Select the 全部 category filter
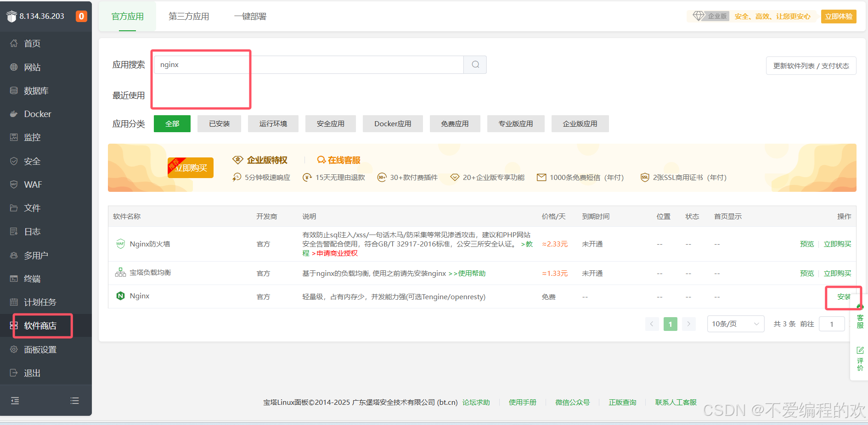 (172, 124)
